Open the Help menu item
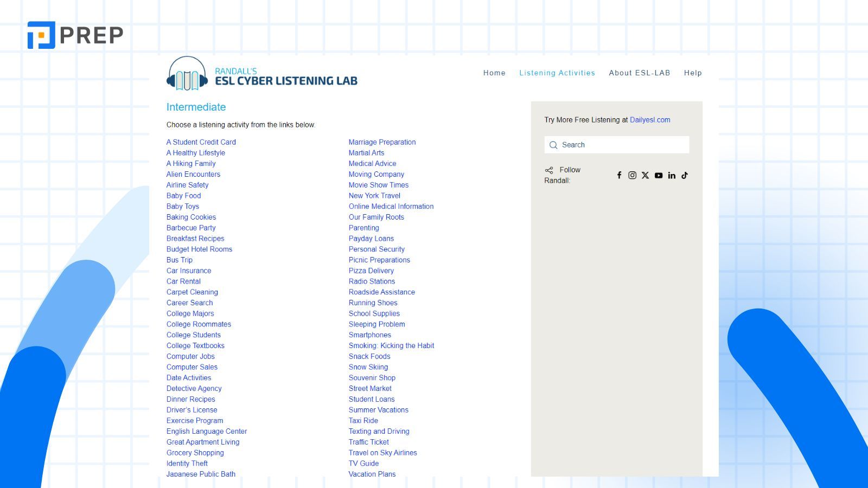Screen dimensions: 868x488 coord(693,73)
